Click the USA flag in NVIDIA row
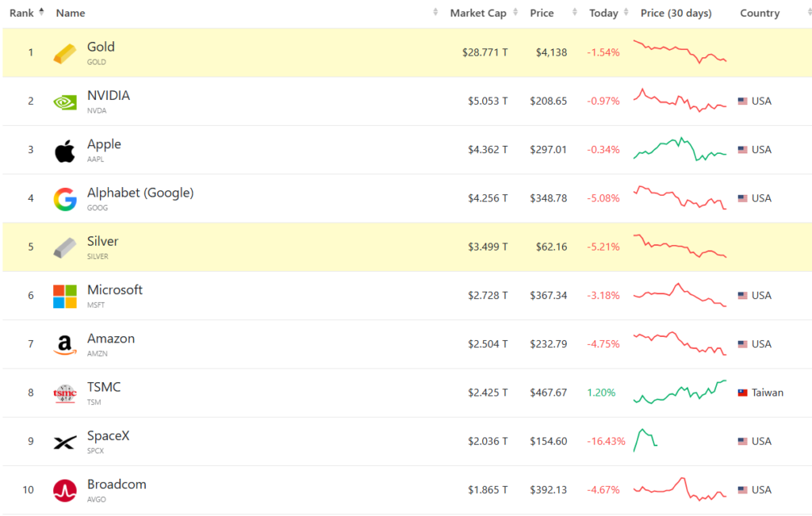 tap(742, 101)
